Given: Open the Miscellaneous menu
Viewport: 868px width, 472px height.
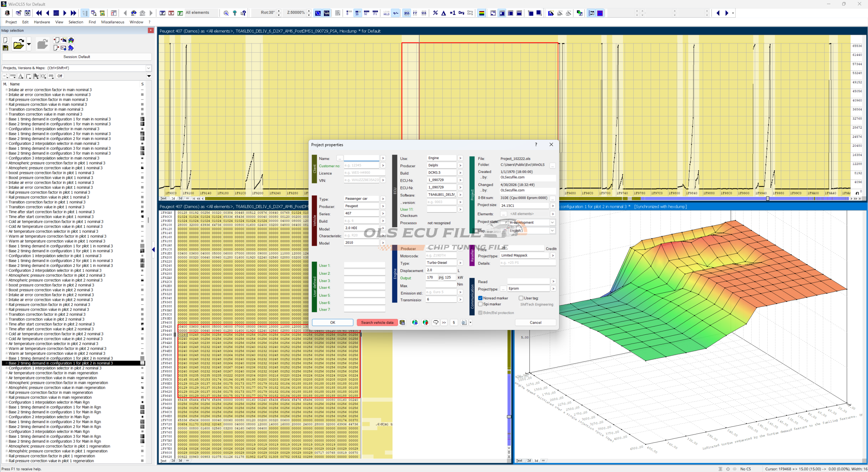Looking at the screenshot, I should pyautogui.click(x=113, y=22).
